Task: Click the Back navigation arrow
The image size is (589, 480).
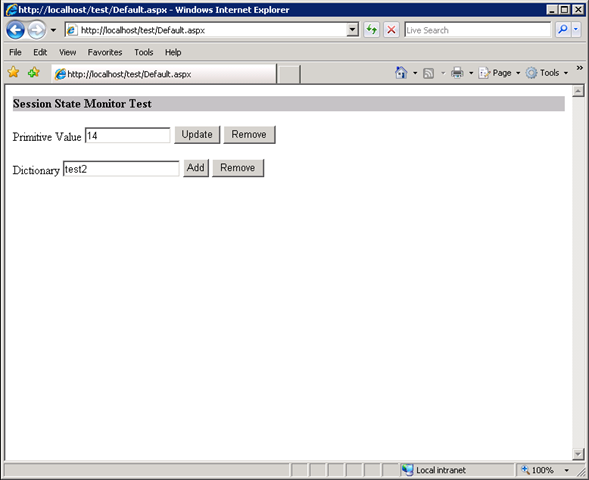Action: click(x=15, y=30)
